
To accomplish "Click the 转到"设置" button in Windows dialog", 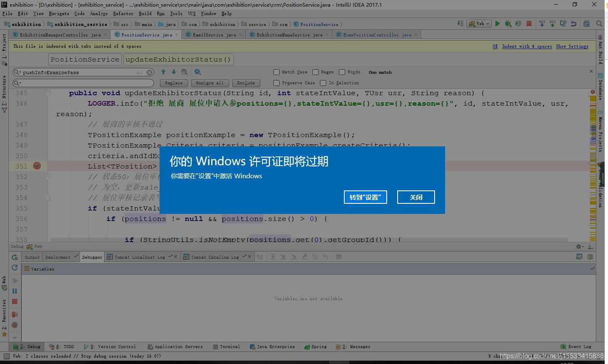I will pos(365,197).
